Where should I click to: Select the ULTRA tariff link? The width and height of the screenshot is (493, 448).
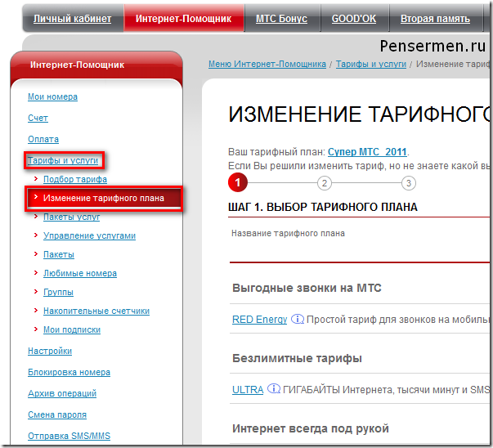coord(248,390)
